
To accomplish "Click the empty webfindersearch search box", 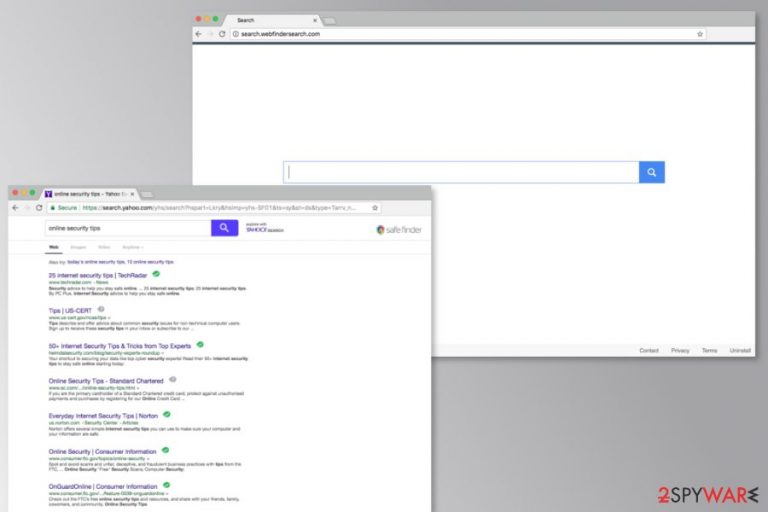I will coord(461,172).
